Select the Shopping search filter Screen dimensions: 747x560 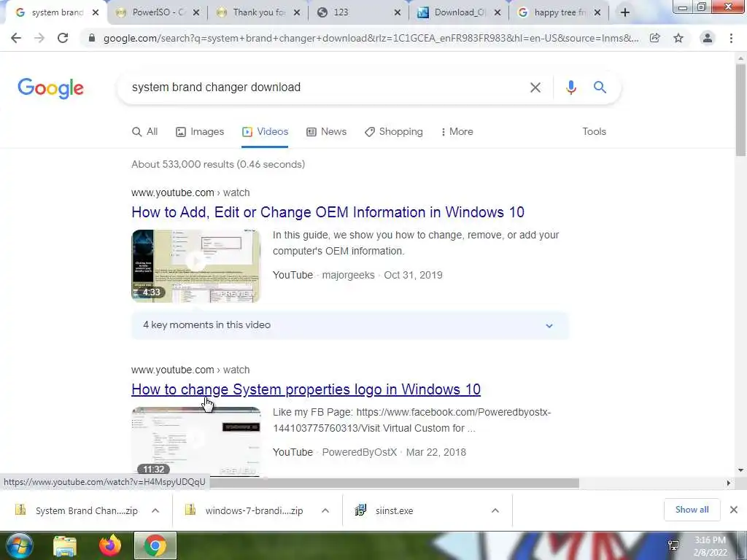(393, 132)
